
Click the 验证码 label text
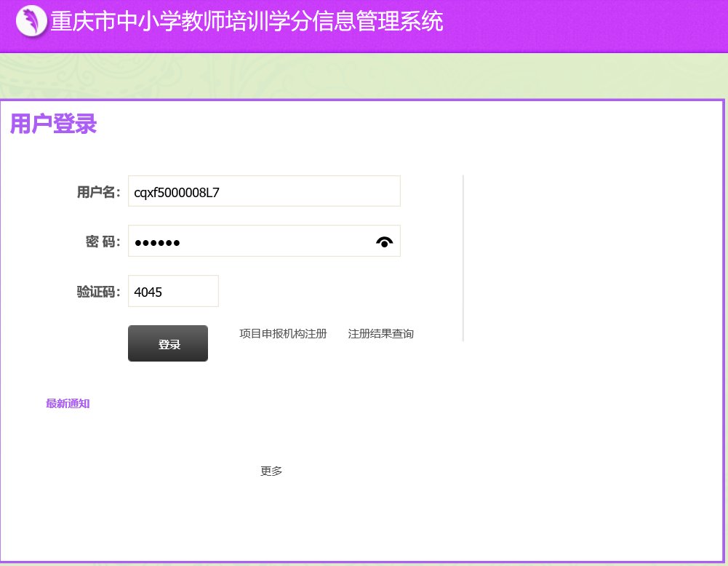(x=97, y=291)
